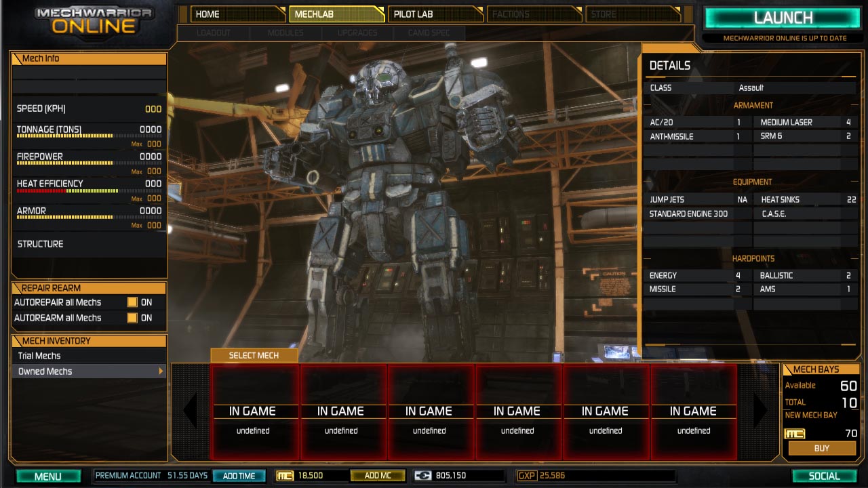Click BALLISTIC hardpoints entry

pyautogui.click(x=806, y=276)
